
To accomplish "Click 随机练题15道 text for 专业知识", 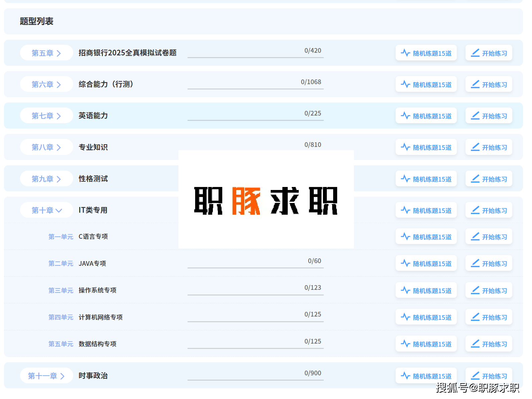I will coord(432,148).
